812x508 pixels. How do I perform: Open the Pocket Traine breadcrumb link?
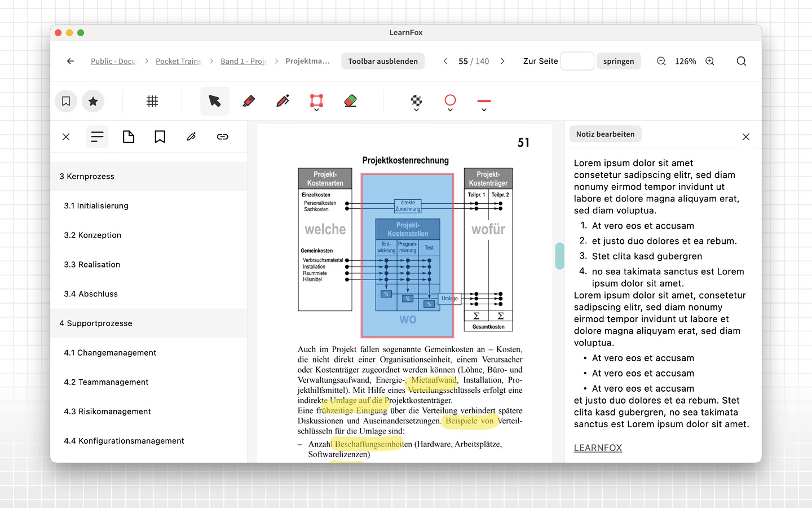[x=179, y=61]
